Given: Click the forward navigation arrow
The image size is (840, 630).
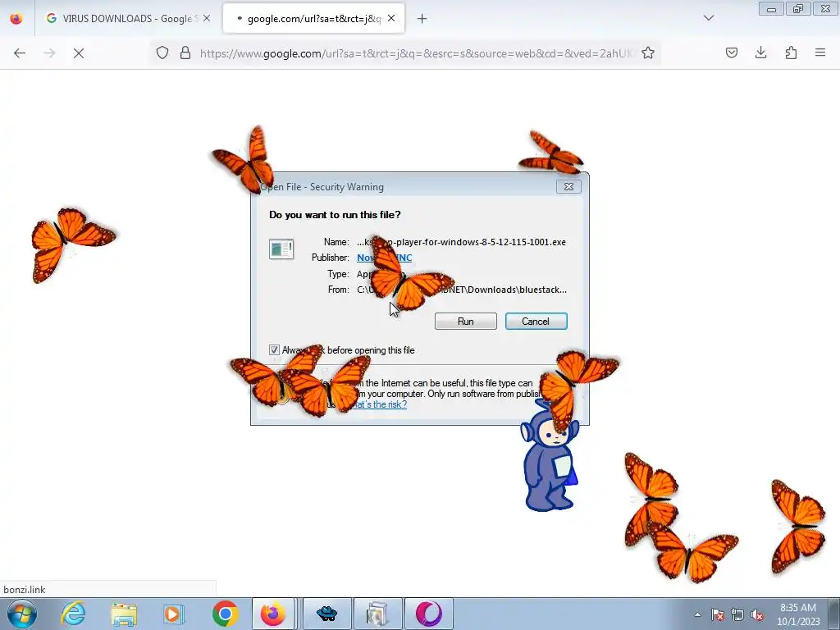Looking at the screenshot, I should pos(49,53).
